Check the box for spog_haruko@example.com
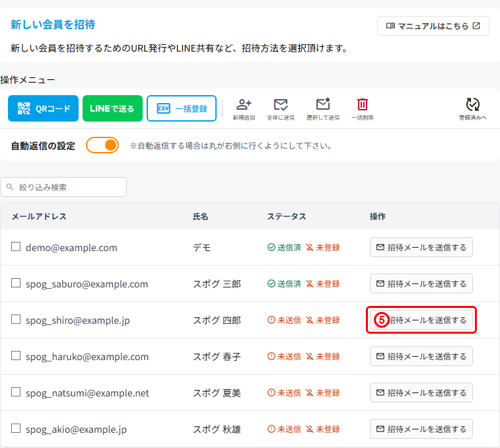 click(x=16, y=355)
